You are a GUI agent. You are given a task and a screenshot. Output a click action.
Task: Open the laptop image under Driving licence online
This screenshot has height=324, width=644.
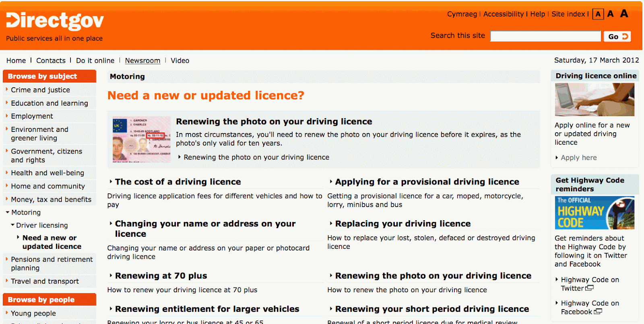594,100
